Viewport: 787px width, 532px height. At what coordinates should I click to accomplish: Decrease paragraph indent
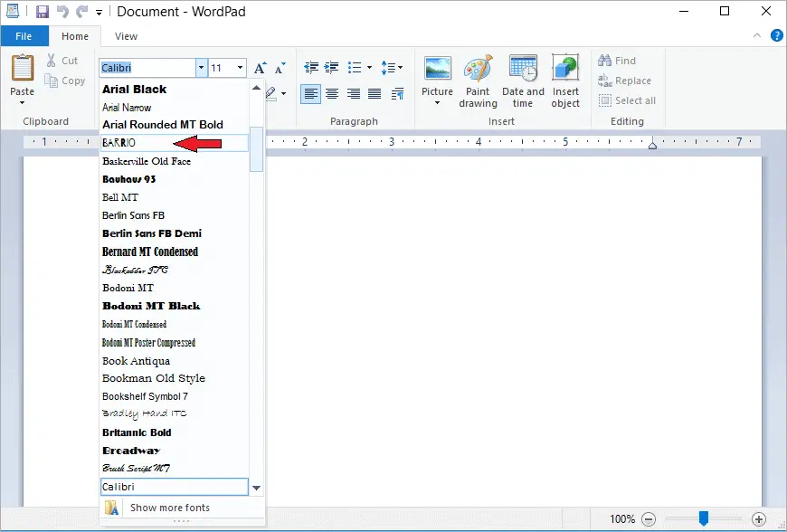click(x=311, y=67)
